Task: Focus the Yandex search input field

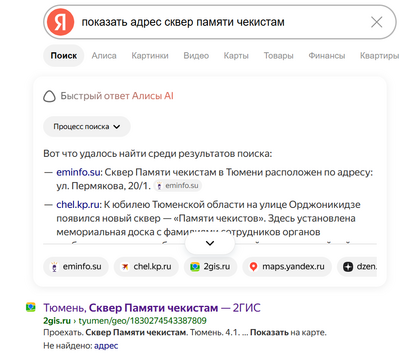Action: click(220, 22)
